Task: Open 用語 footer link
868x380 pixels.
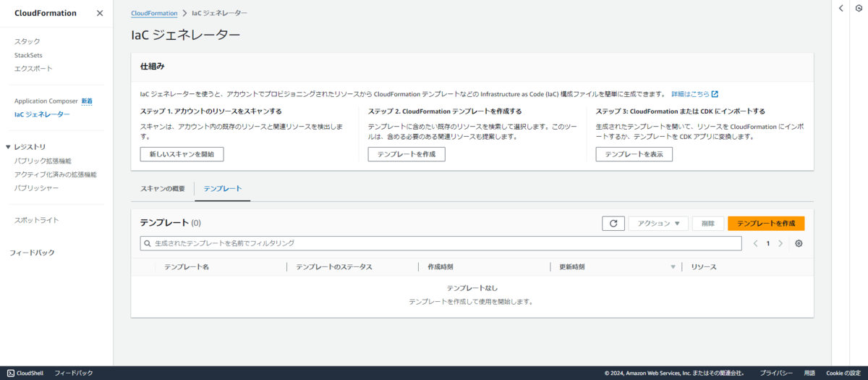Action: coord(809,373)
